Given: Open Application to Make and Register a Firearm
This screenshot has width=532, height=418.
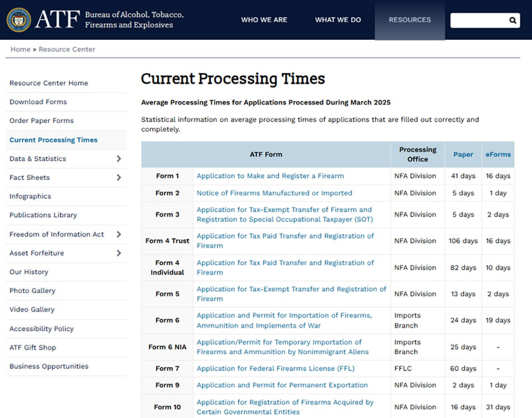Looking at the screenshot, I should [271, 176].
